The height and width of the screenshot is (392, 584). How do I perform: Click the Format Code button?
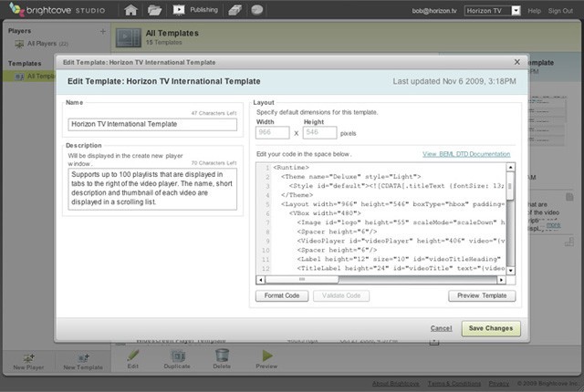point(282,295)
